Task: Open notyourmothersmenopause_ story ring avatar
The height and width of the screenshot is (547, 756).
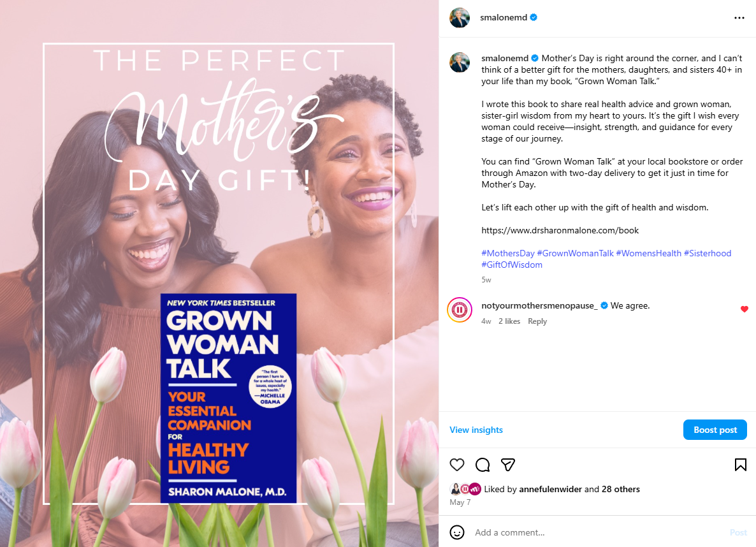Action: (460, 310)
